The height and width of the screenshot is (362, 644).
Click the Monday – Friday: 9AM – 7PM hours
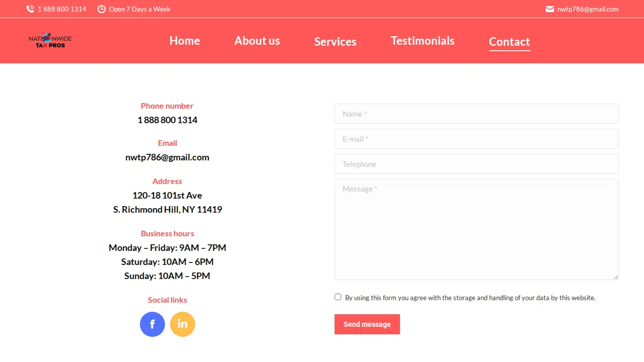tap(168, 248)
